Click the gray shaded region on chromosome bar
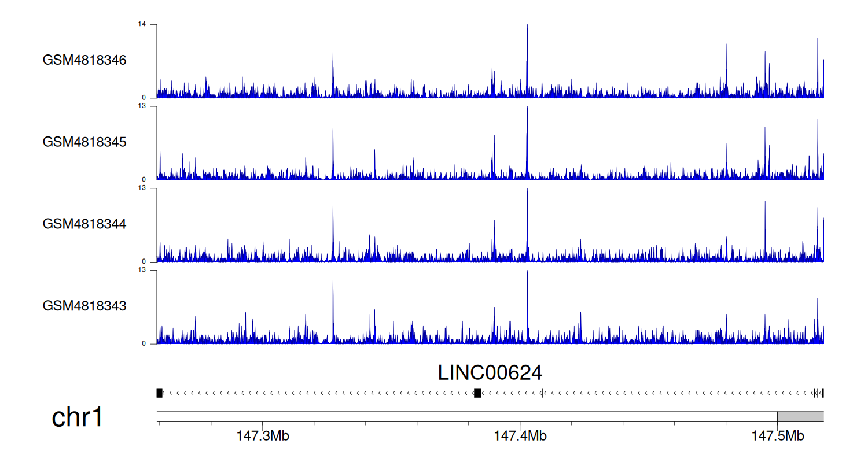The image size is (868, 451). pos(800,416)
